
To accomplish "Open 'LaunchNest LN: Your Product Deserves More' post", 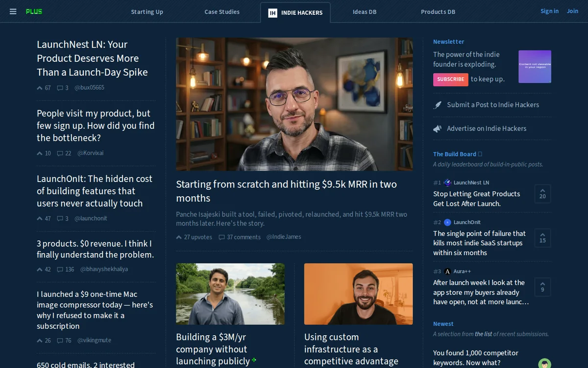I will pyautogui.click(x=92, y=58).
